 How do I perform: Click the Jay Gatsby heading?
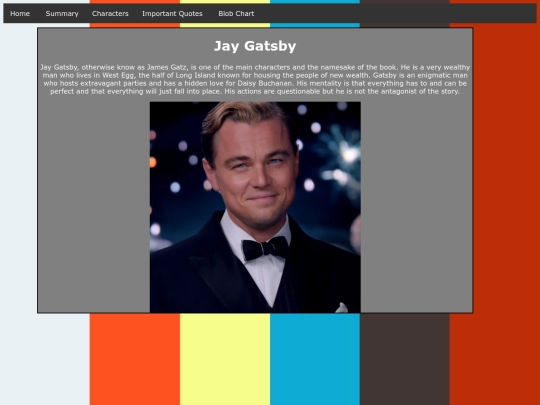pyautogui.click(x=255, y=46)
